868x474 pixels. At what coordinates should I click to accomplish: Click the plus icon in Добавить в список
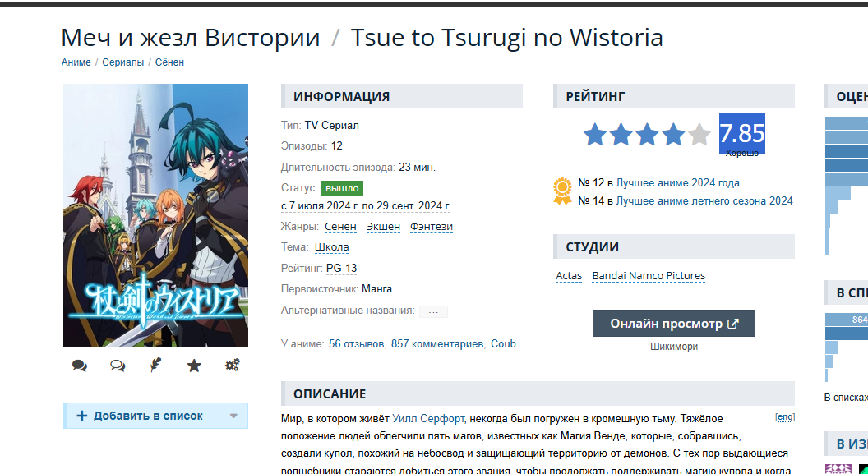tap(82, 416)
